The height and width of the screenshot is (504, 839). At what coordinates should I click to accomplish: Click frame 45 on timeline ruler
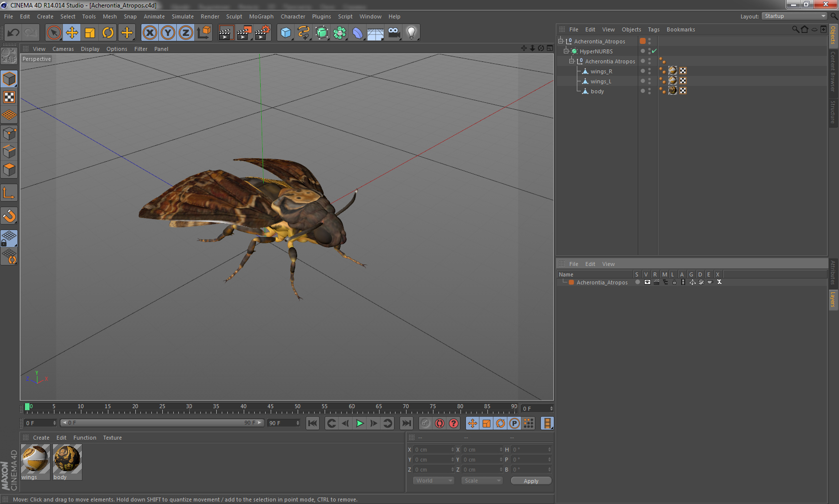pos(270,407)
